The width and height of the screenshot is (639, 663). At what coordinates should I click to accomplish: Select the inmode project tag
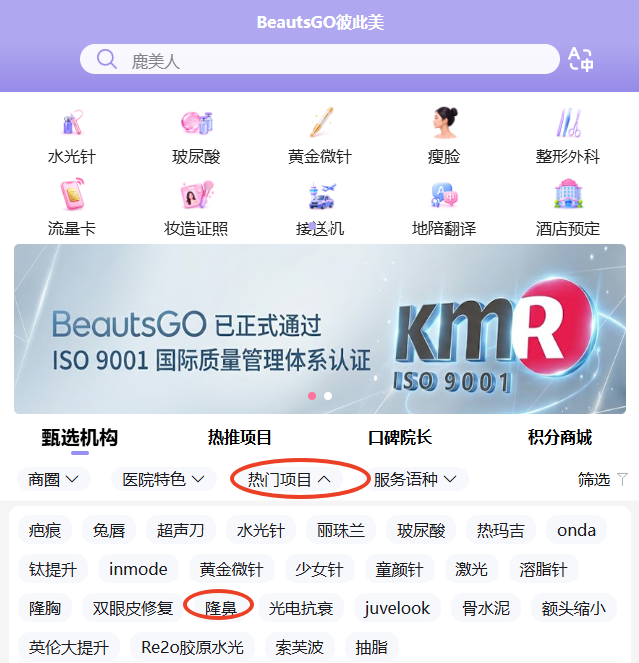[x=138, y=569]
